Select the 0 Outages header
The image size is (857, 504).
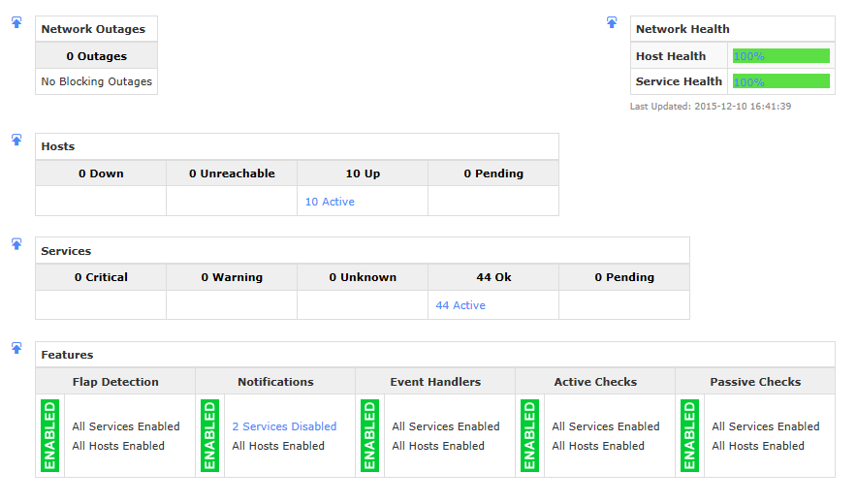pos(96,56)
